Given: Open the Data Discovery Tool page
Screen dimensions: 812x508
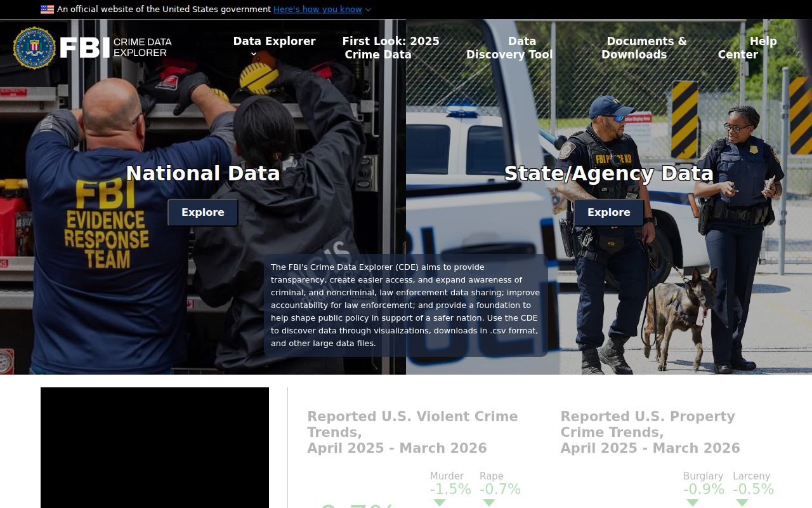Looking at the screenshot, I should click(x=509, y=48).
